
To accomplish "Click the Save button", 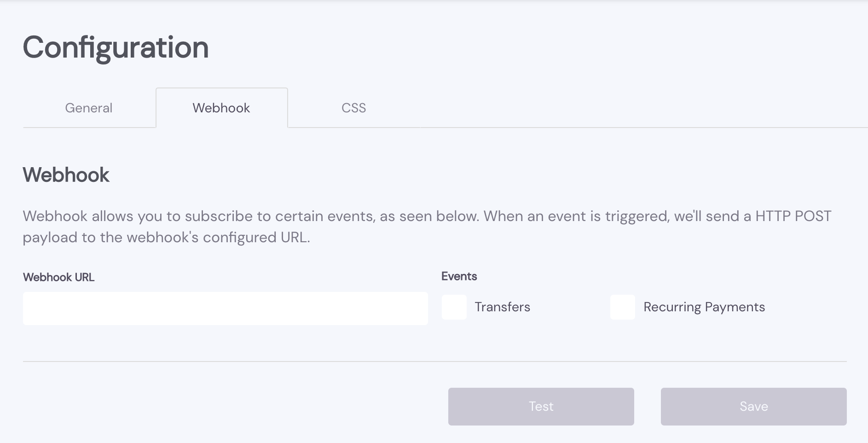I will [x=753, y=406].
